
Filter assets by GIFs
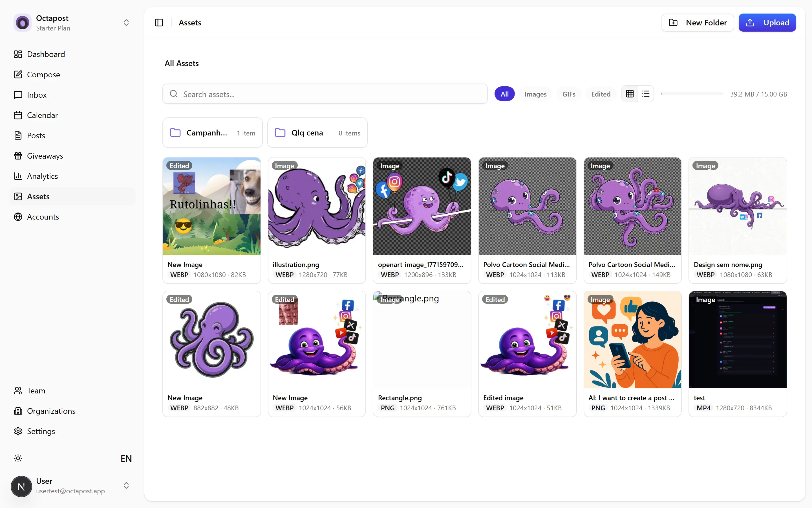(x=569, y=94)
